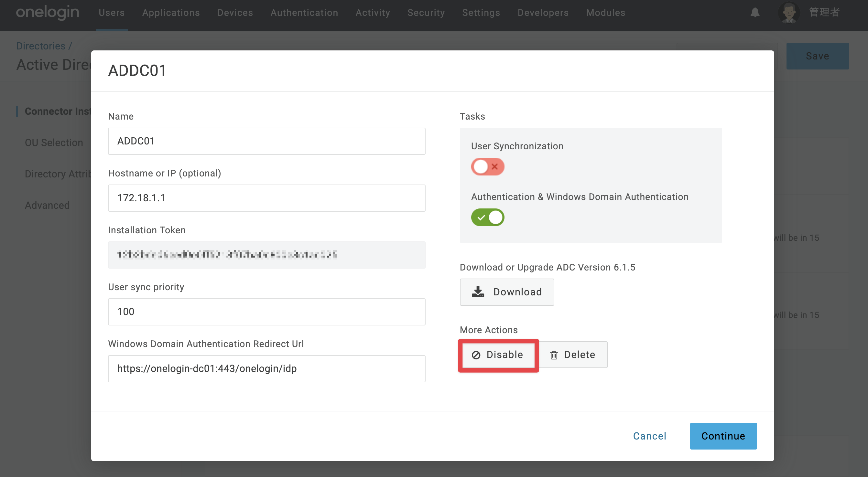Open the Applications menu
Viewport: 868px width, 477px height.
pyautogui.click(x=171, y=13)
